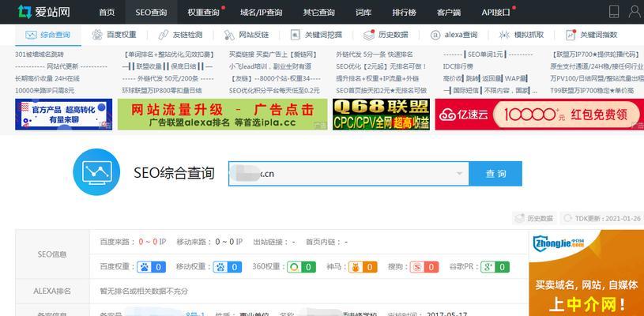644x316 pixels.
Task: Open the mobile phone icon in header
Action: pos(614,12)
